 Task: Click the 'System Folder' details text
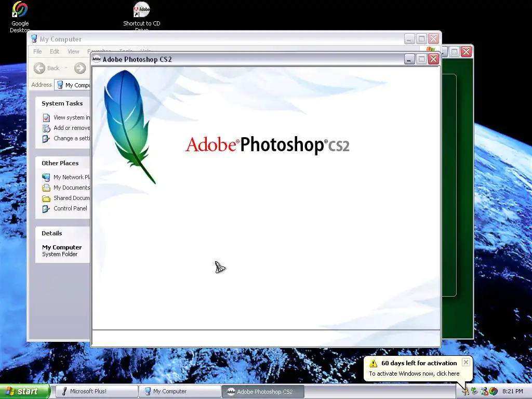[x=60, y=254]
